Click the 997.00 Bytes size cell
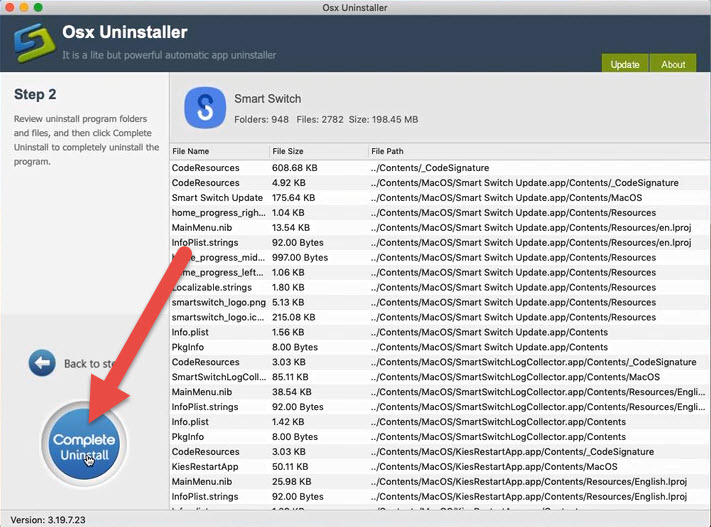 coord(300,258)
